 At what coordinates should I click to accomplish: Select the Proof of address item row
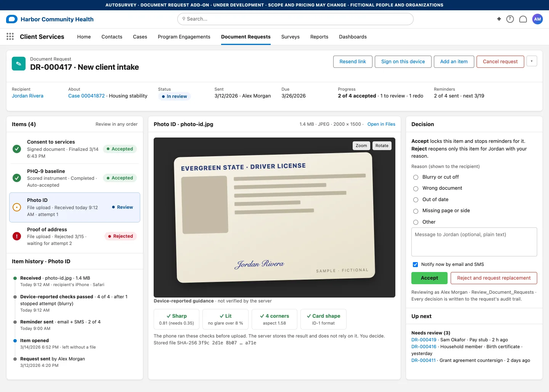[x=75, y=236]
